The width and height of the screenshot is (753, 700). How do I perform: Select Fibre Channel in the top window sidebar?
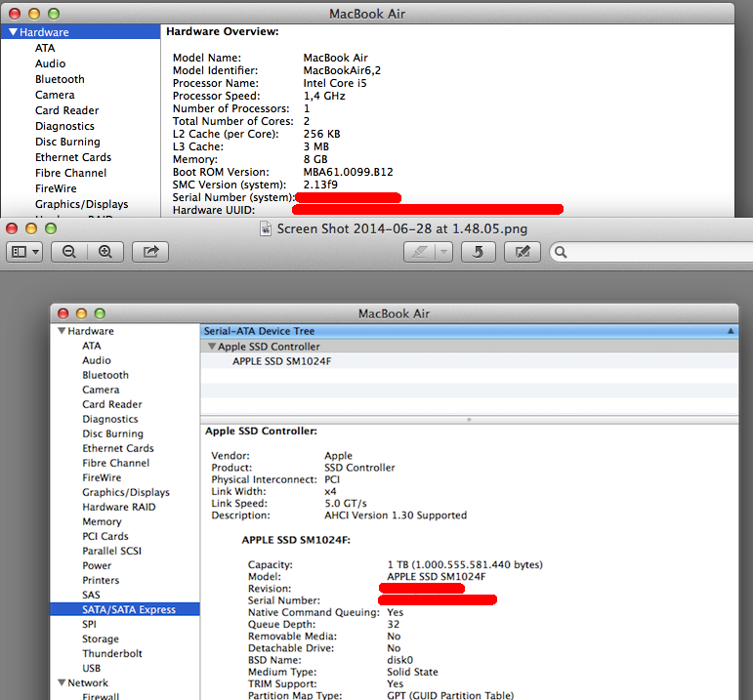[x=70, y=173]
